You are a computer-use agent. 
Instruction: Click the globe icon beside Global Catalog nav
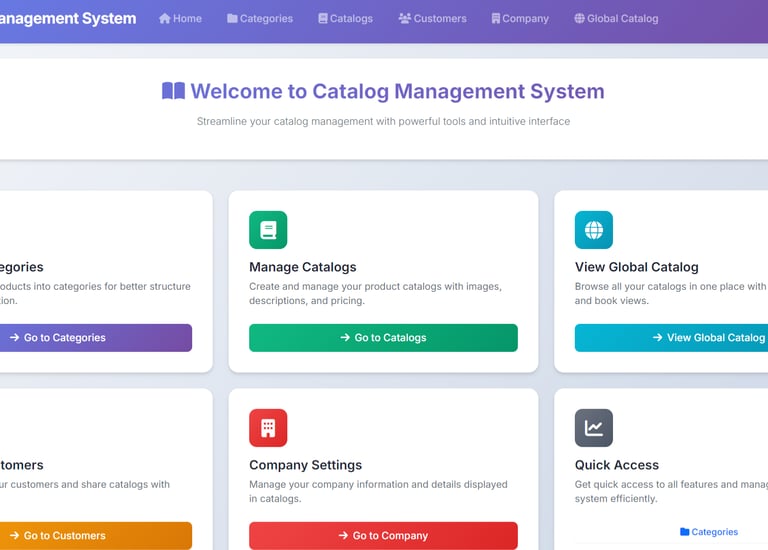(579, 19)
